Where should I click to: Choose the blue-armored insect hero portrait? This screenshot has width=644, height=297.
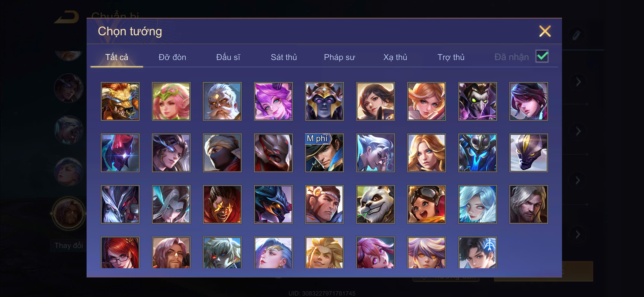coord(477,153)
